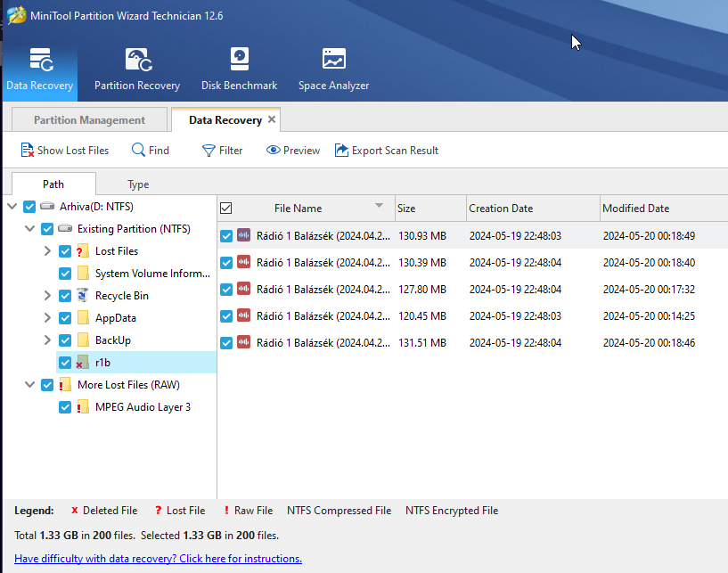
Task: Select the Data Recovery document tab
Action: point(225,119)
